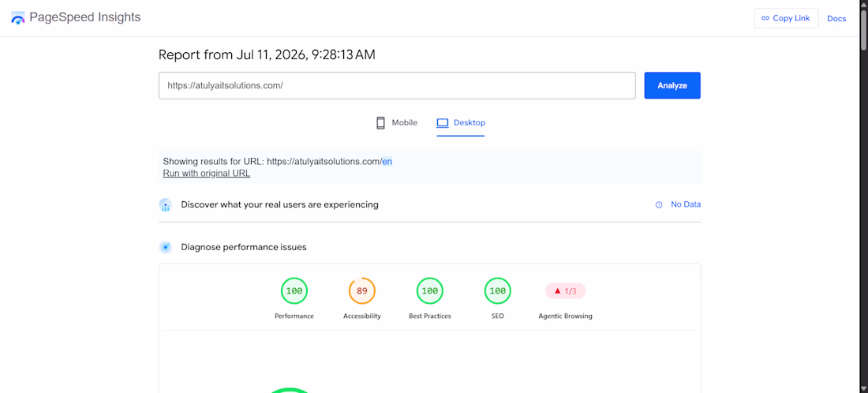This screenshot has height=393, width=868.
Task: Click the desktop monitor icon
Action: [x=443, y=123]
